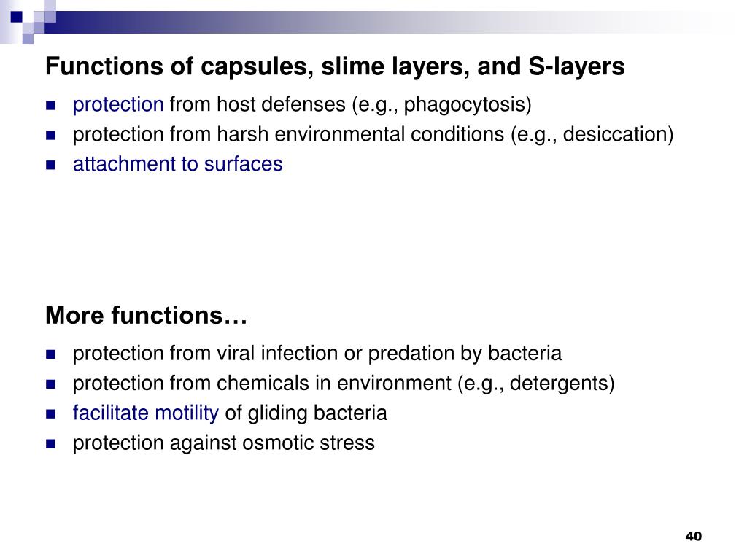Click the blue word "protection" in the first bullet
747x560 pixels.
(118, 105)
